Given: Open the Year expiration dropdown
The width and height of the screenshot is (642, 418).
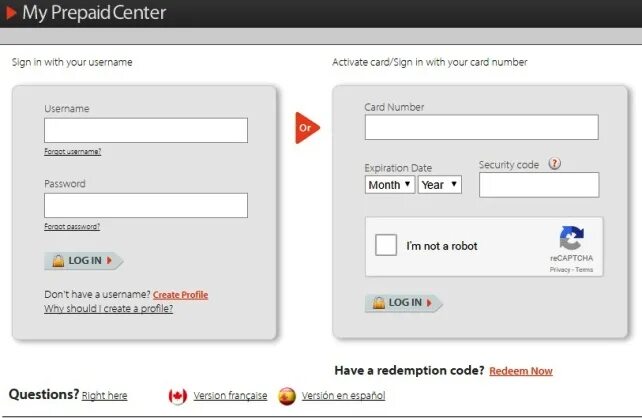Looking at the screenshot, I should [x=440, y=185].
